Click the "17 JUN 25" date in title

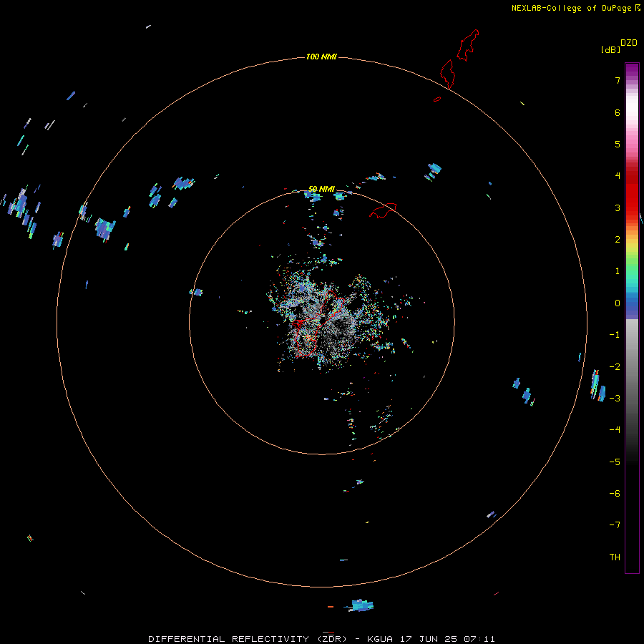tap(429, 639)
